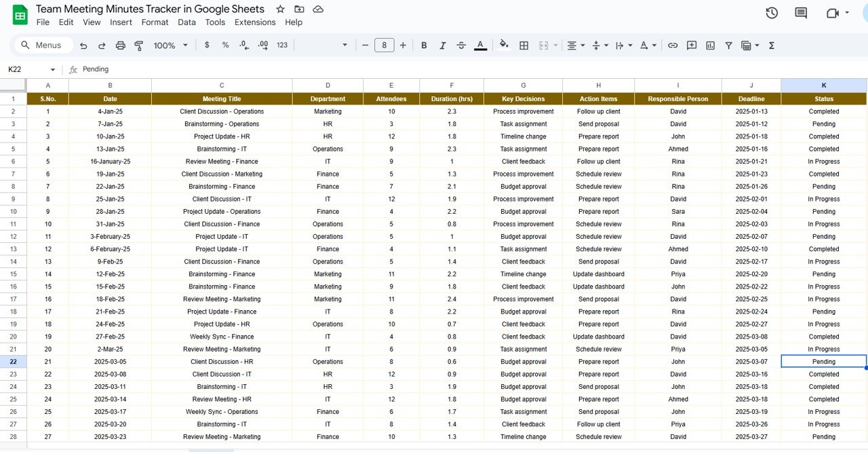Screen dimensions: 868x452
Task: Expand the horizontal align dropdown
Action: point(576,45)
